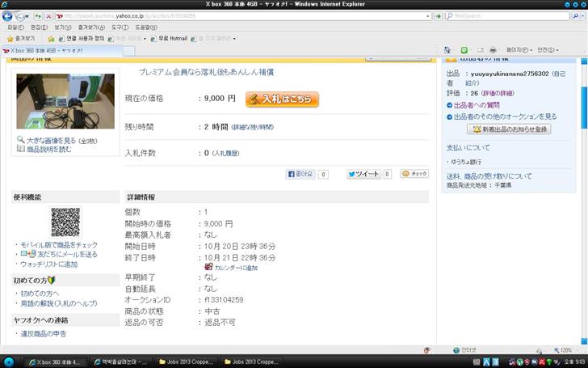Screen dimensions: 588x368
Task: Click the Twitter ツイート button
Action: click(363, 174)
